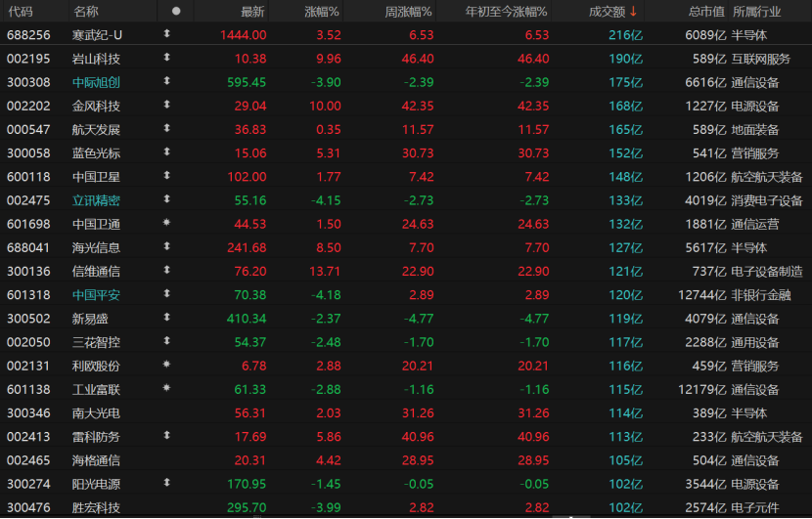Select stock code 300346
812x519 pixels.
coord(28,413)
